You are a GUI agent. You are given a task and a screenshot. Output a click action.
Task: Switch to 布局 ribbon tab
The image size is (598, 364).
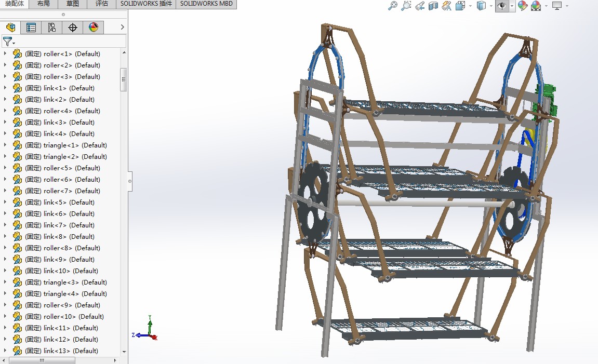coord(44,4)
